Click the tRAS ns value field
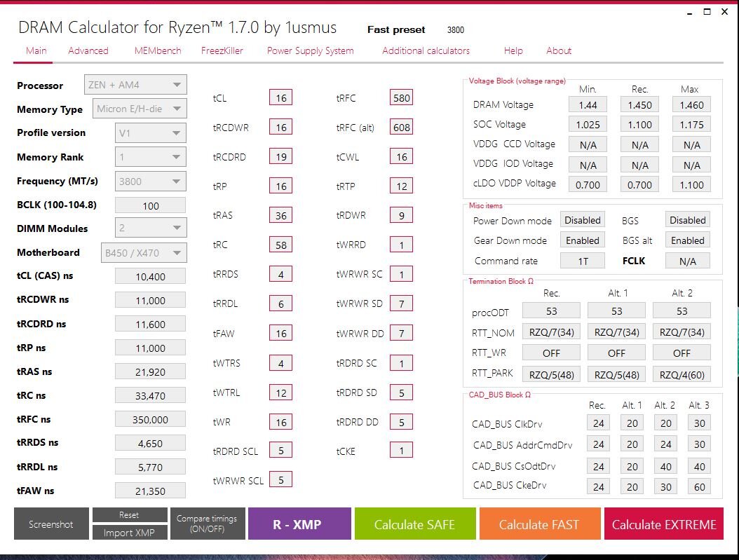This screenshot has height=560, width=739. 150,371
